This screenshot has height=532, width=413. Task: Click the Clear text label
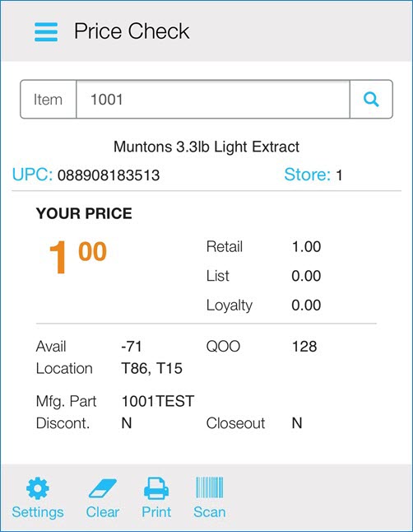(x=102, y=512)
